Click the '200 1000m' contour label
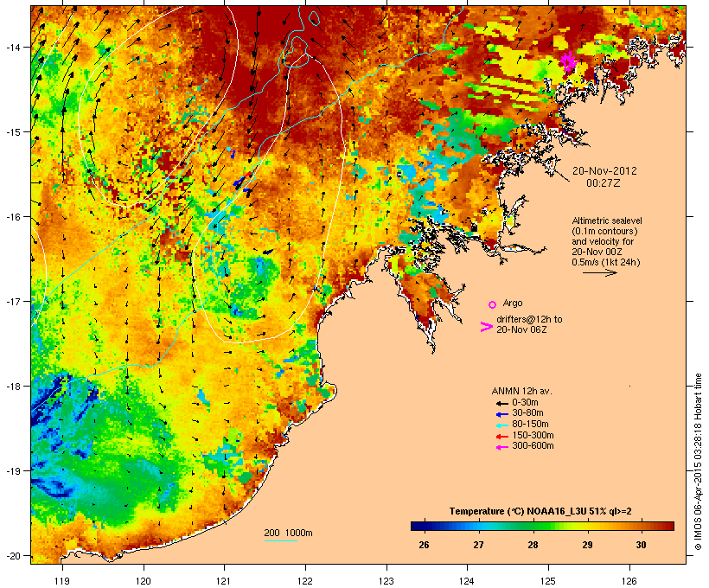709x588 pixels. point(288,533)
